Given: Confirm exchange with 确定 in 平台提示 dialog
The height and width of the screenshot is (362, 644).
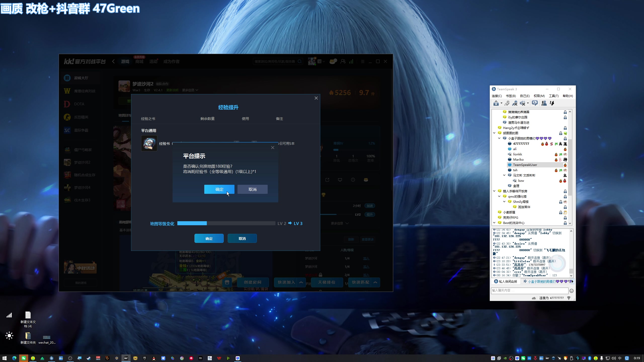Looking at the screenshot, I should [219, 189].
